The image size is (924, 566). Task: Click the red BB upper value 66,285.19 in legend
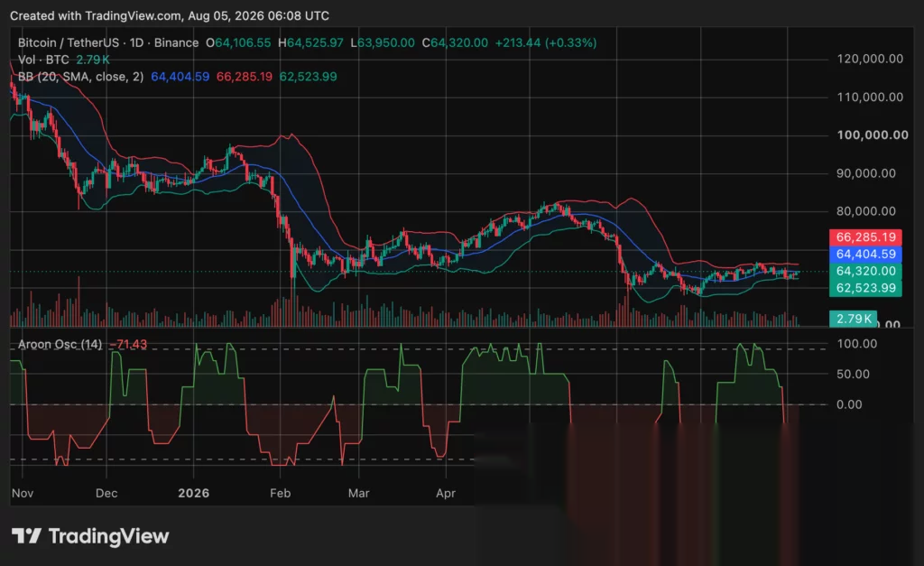coord(245,77)
